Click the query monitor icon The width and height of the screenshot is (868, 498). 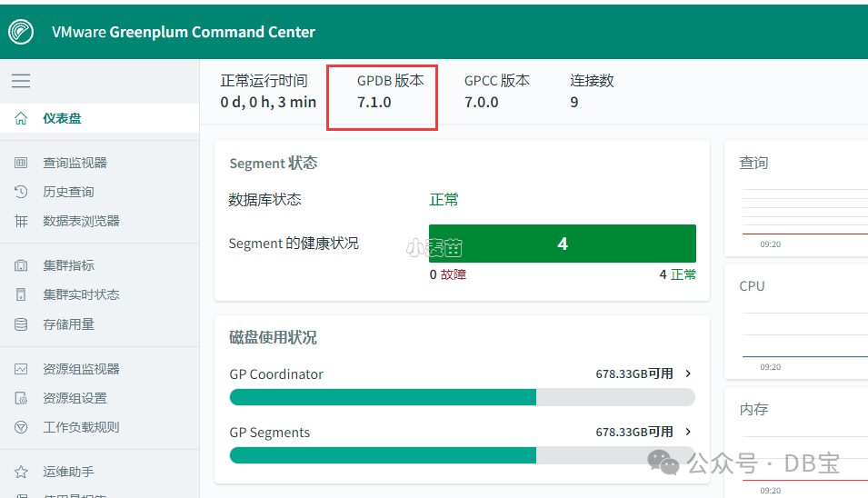pyautogui.click(x=21, y=163)
